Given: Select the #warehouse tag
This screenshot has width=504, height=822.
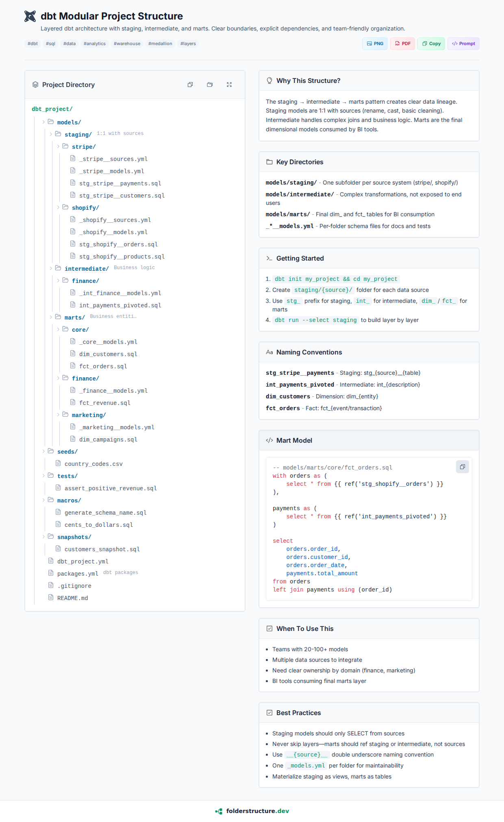Looking at the screenshot, I should pyautogui.click(x=127, y=43).
